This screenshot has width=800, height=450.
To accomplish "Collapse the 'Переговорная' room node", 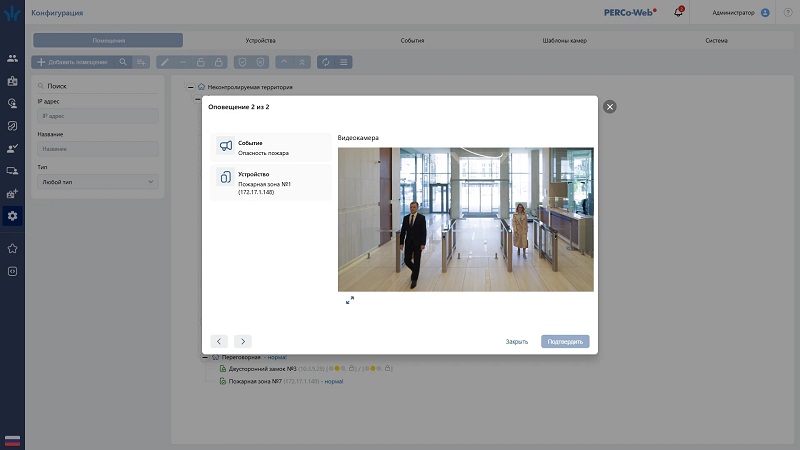I will click(x=204, y=357).
